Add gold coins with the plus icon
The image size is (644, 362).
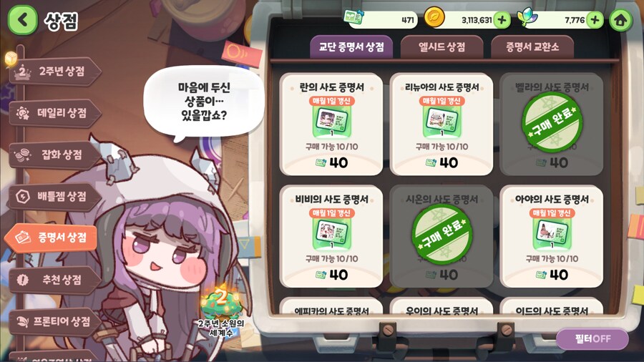[502, 20]
